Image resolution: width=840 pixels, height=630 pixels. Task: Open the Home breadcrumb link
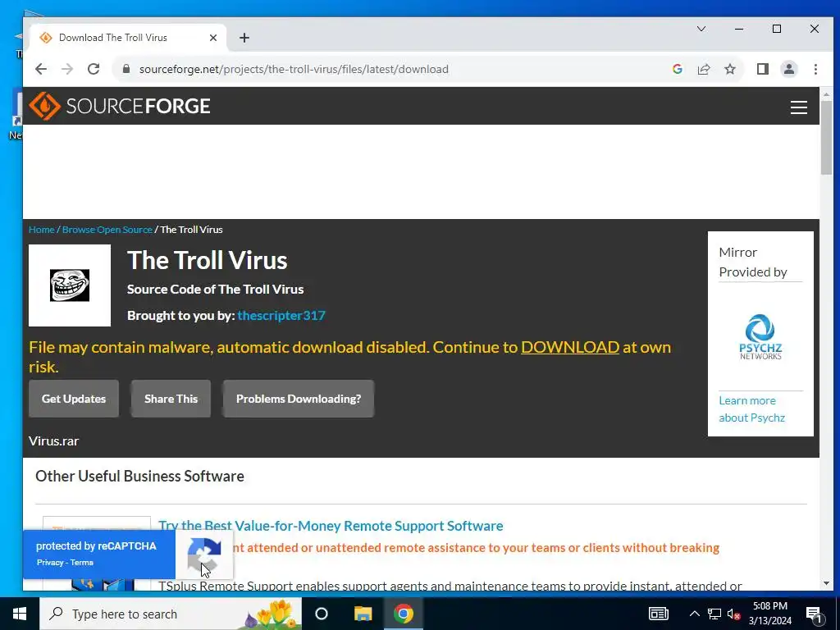41,230
